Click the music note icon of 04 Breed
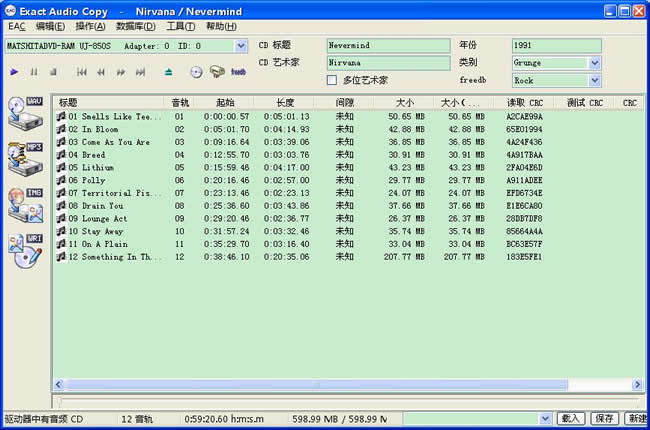 61,155
